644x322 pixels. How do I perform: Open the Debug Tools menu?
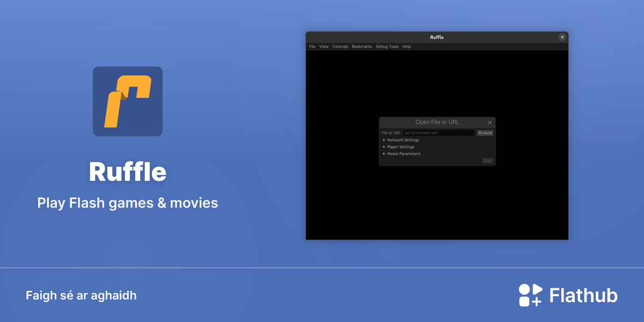click(387, 47)
